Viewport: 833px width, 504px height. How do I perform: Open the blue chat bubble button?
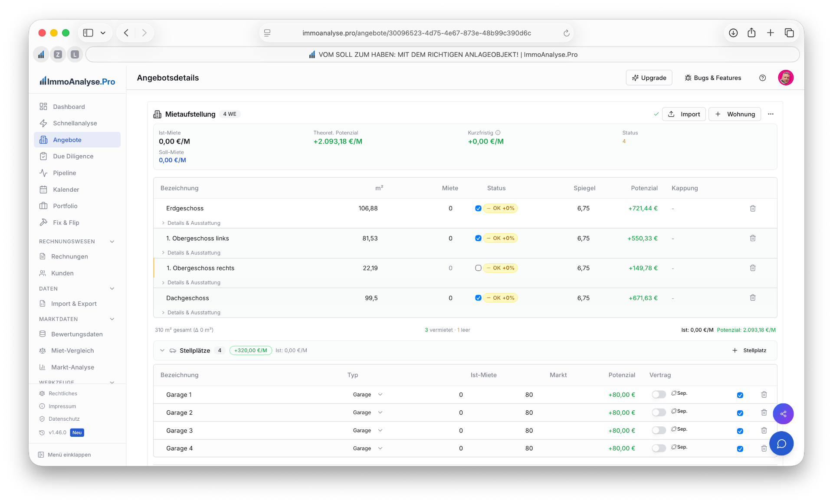click(781, 443)
